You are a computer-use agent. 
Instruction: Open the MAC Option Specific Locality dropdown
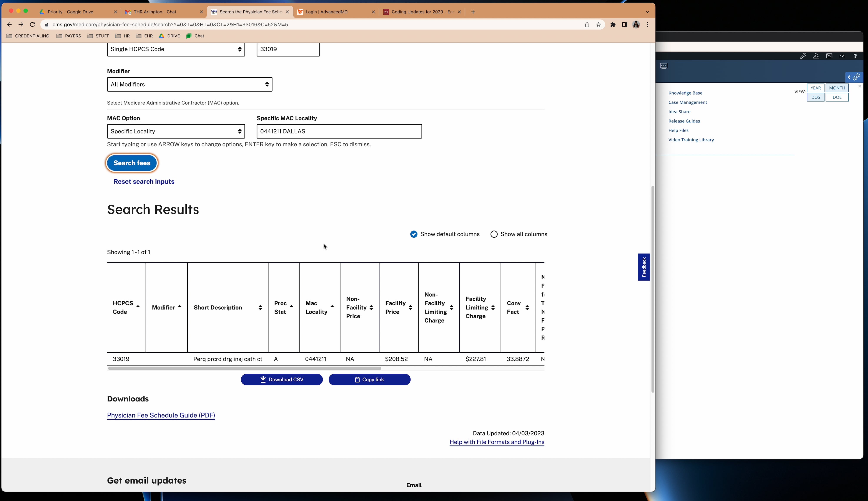[176, 131]
